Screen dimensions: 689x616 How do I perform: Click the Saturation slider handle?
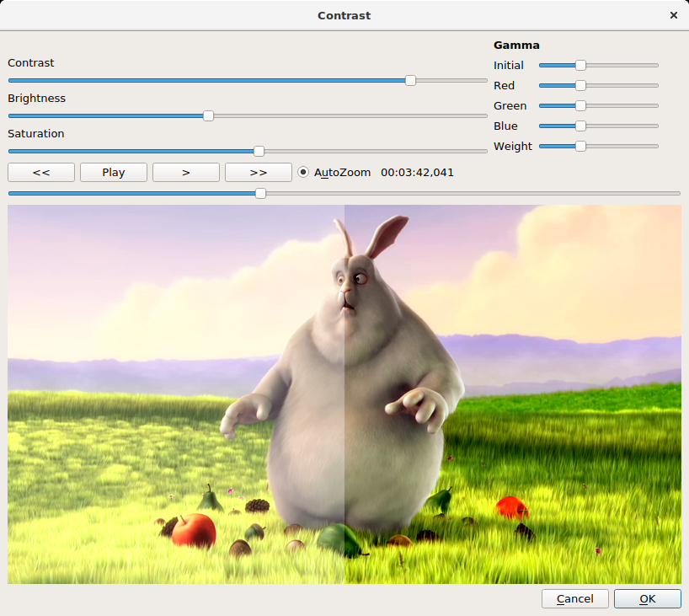tap(259, 152)
